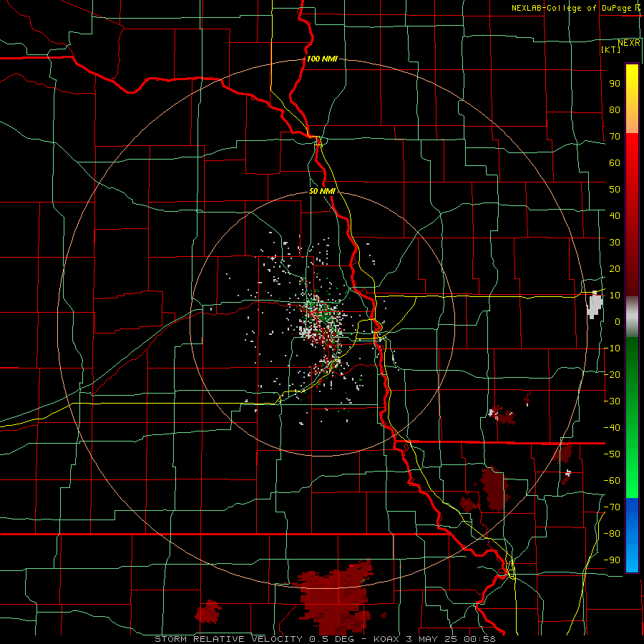This screenshot has width=644, height=644.
Task: Click the "NEXLAB-College of DuPage" header text
Action: [x=572, y=8]
